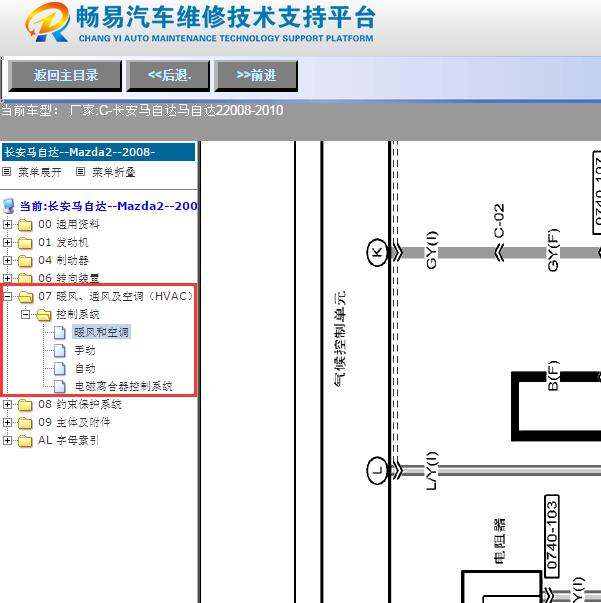
Task: Click the small icon beside 菜单展开
Action: pos(7,172)
